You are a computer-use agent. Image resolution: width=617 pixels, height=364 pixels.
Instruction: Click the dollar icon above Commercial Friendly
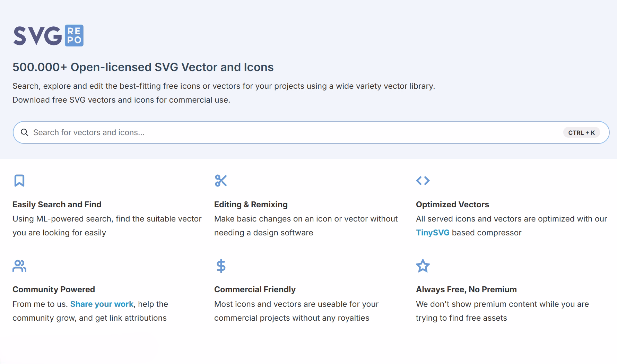tap(221, 266)
